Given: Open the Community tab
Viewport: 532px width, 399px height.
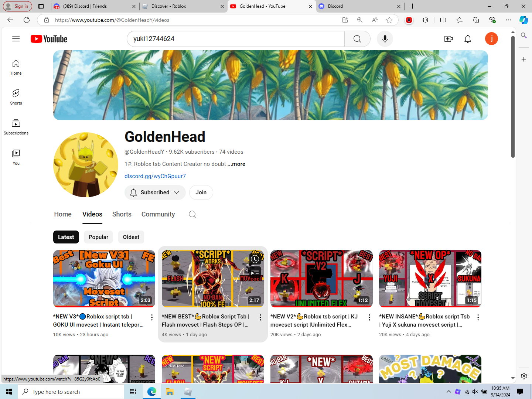Looking at the screenshot, I should pos(158,214).
